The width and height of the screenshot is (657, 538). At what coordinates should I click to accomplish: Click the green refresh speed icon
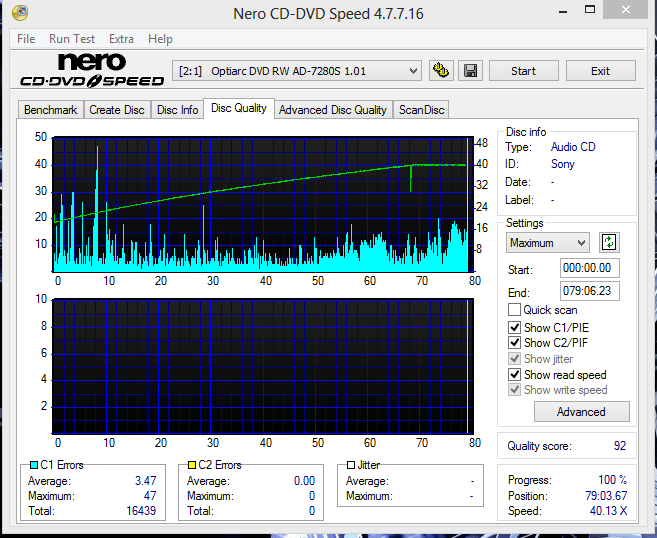click(609, 242)
